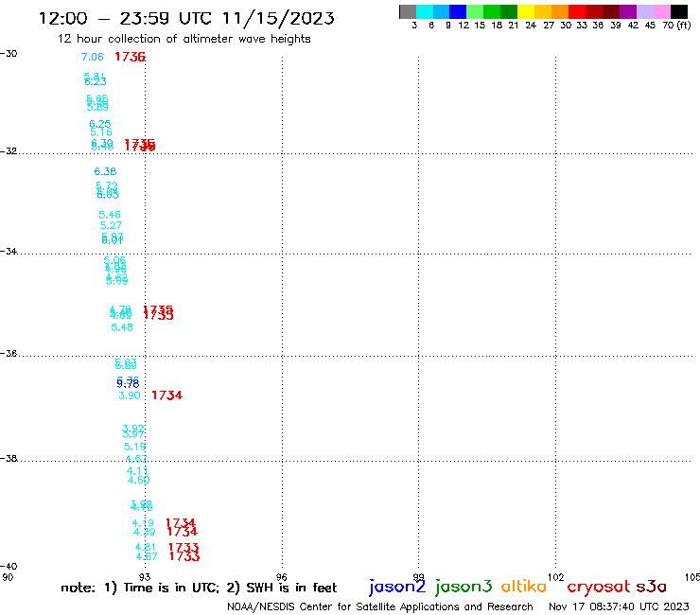Click the NOAA/NESDIS Center credit line
The height and width of the screenshot is (615, 700).
[x=380, y=606]
